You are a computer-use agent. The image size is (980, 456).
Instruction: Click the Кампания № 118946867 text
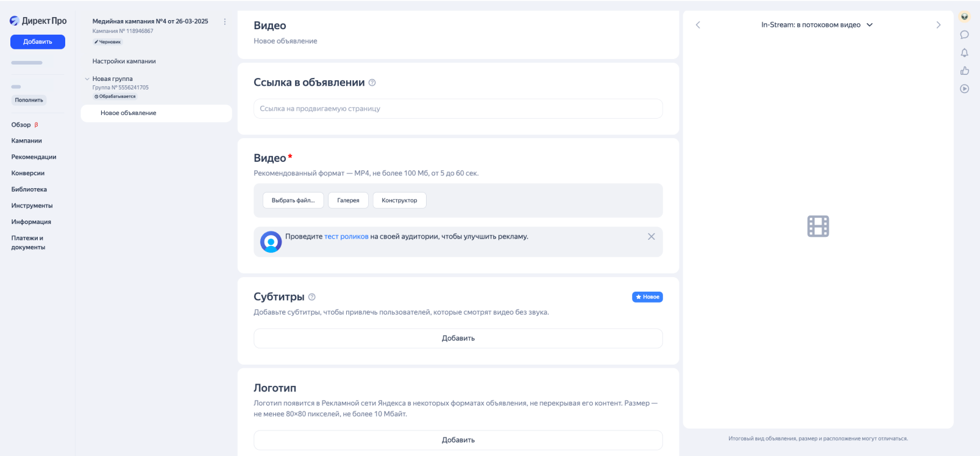[x=123, y=31]
